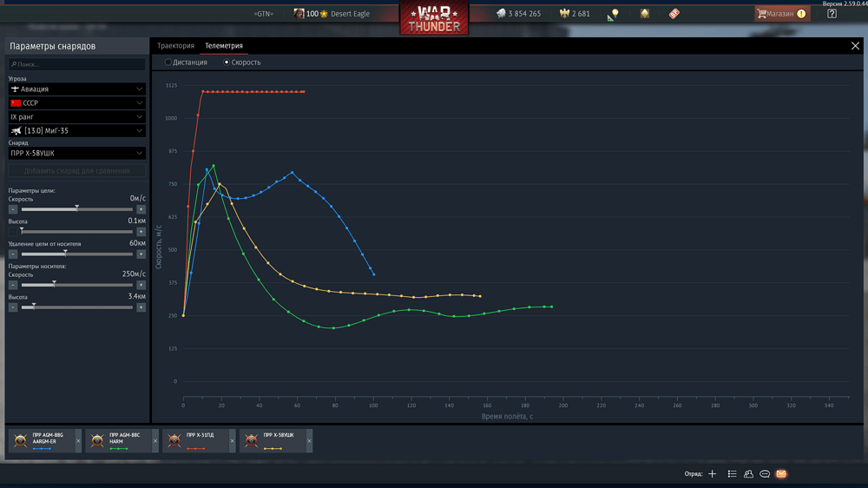868x488 pixels.
Task: Click the Silver Lions currency icon
Action: [x=501, y=13]
